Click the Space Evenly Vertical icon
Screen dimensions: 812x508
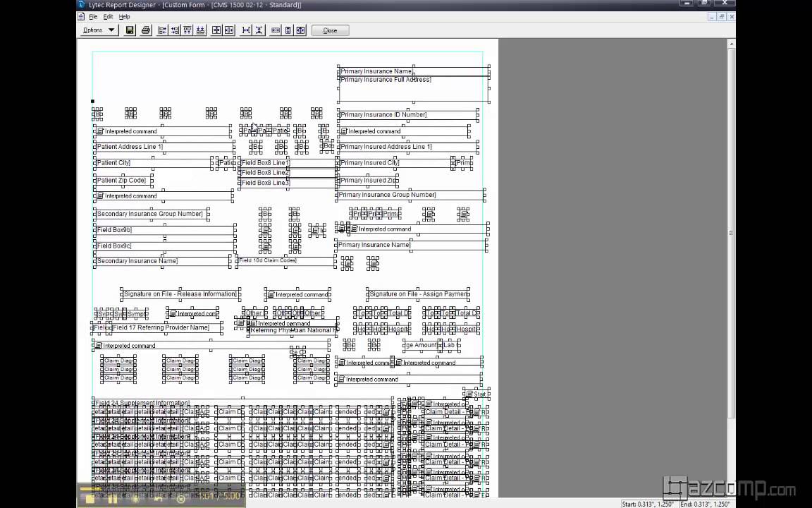click(x=259, y=30)
